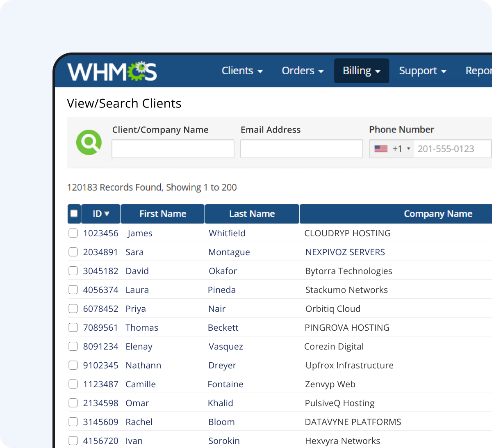Toggle the select-all checkbox in header
The height and width of the screenshot is (448, 492).
pyautogui.click(x=74, y=213)
